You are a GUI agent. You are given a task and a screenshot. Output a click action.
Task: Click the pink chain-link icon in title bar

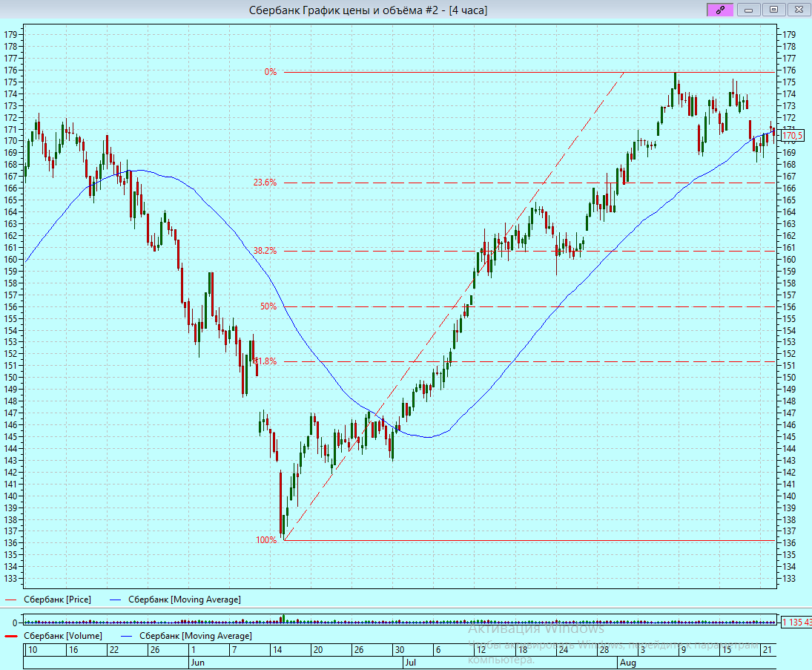tap(720, 10)
